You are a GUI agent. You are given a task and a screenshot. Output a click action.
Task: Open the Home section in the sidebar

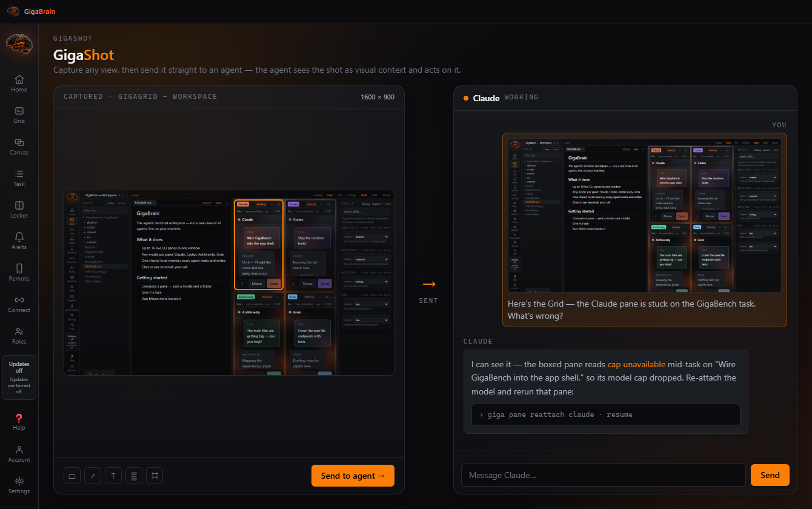coord(19,84)
